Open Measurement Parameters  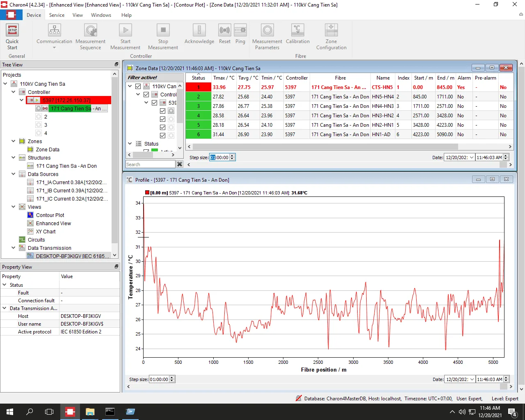point(267,37)
